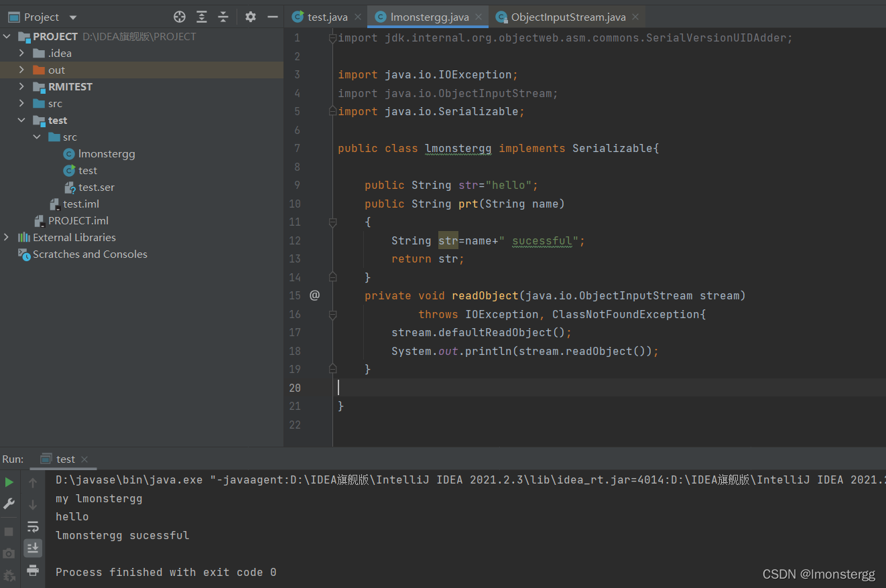Close the test.java tab
The image size is (886, 588).
358,17
